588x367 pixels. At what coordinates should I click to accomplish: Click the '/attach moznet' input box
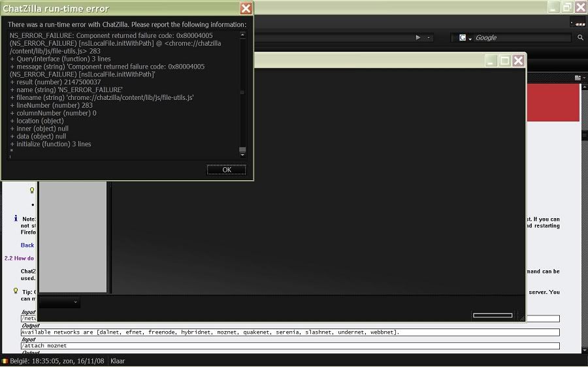point(290,345)
